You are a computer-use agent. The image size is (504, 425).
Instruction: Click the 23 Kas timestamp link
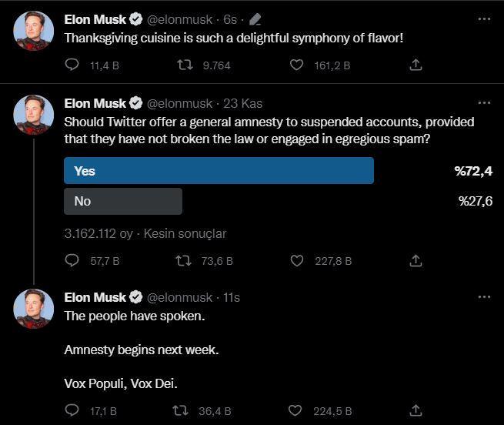242,103
